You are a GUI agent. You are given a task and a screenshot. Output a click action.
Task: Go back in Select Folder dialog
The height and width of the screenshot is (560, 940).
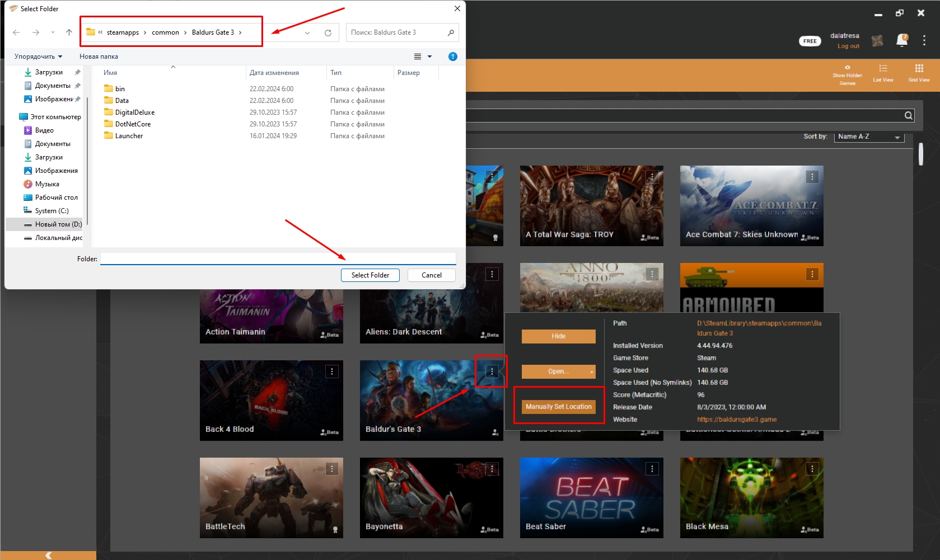16,32
